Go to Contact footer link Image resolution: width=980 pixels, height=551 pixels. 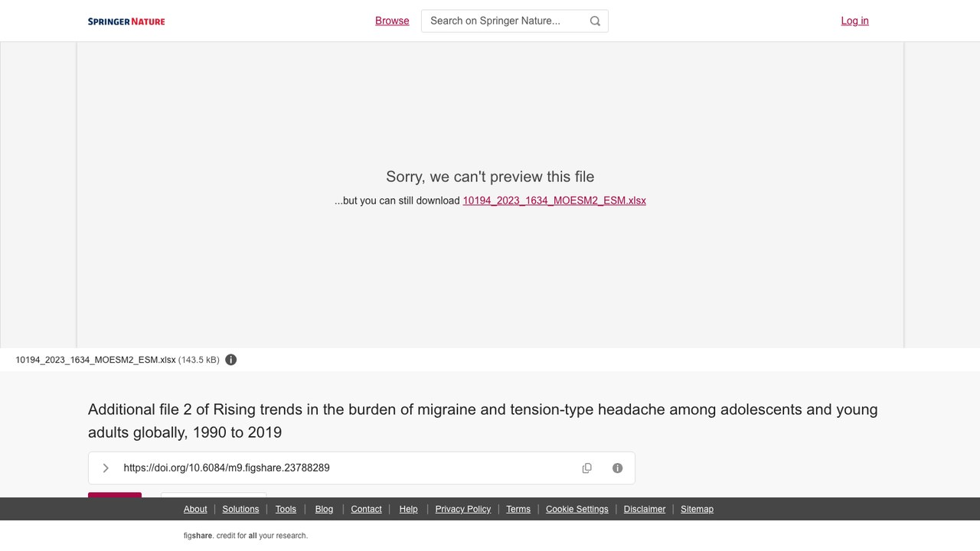click(x=366, y=509)
